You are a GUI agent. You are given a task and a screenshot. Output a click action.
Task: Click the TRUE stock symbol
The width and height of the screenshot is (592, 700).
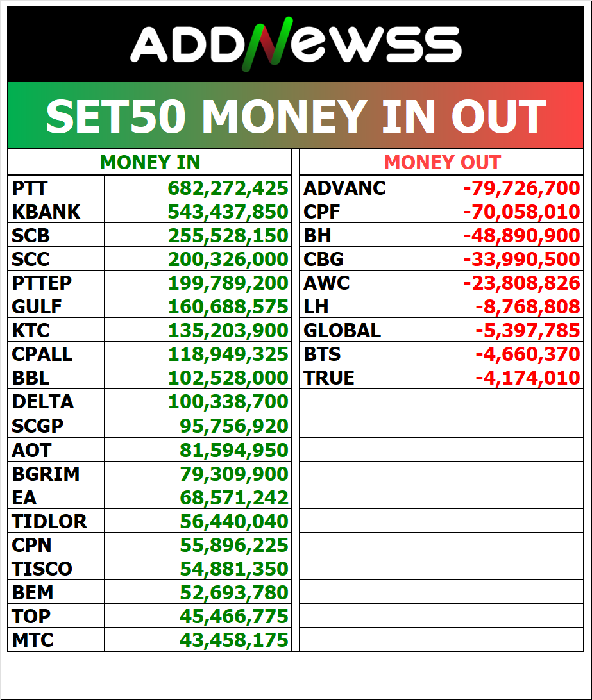click(329, 378)
